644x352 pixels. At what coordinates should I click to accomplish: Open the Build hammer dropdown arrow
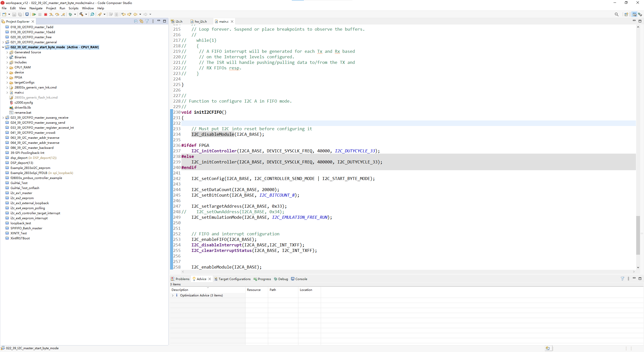(x=86, y=14)
